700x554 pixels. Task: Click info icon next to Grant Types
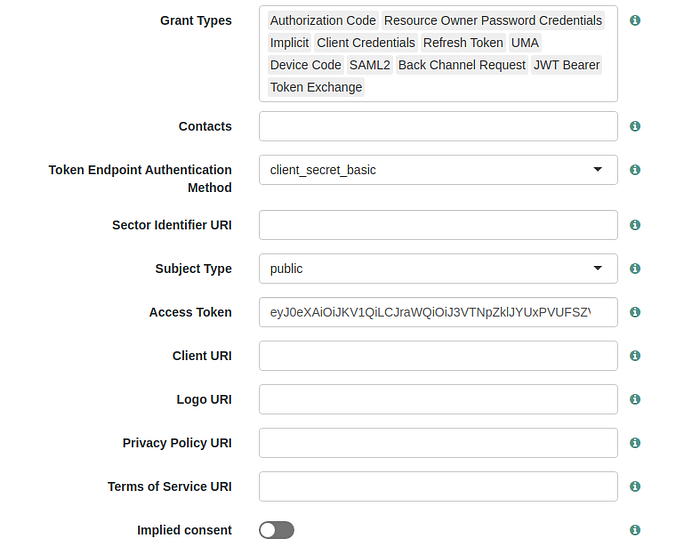(x=635, y=20)
